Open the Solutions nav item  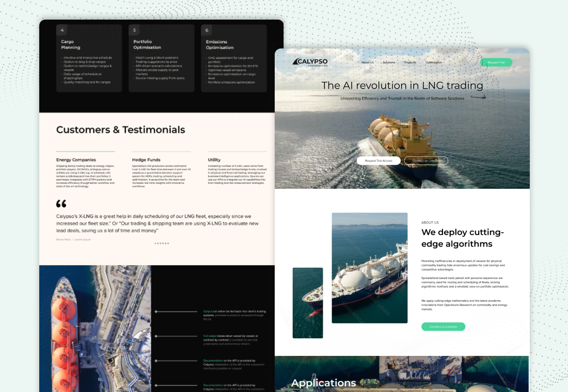pos(389,62)
